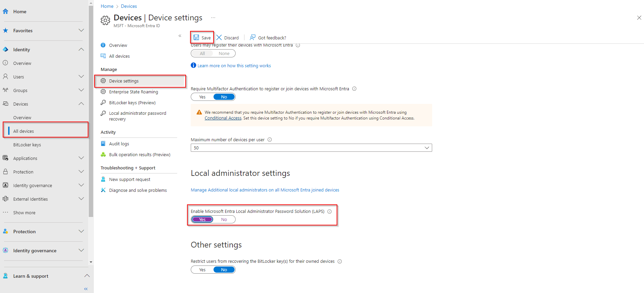Click the Diagnose and solve problems wrench icon
The height and width of the screenshot is (293, 644).
pyautogui.click(x=103, y=190)
